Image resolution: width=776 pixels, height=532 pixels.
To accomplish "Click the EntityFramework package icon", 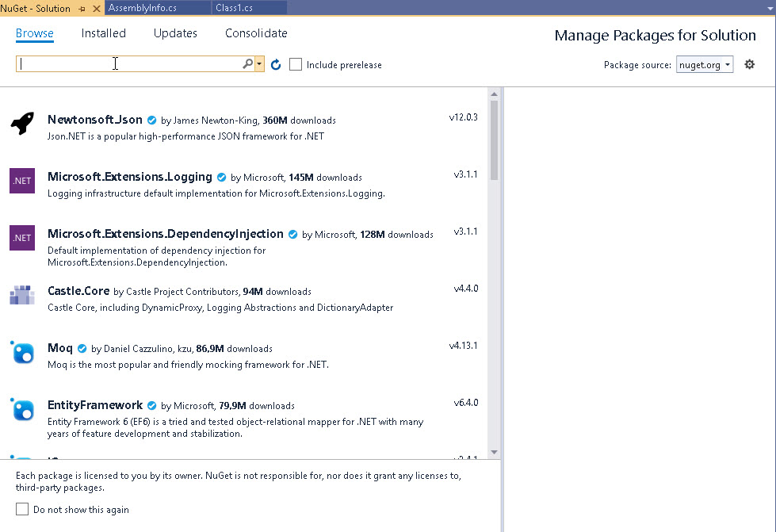I will pos(22,409).
